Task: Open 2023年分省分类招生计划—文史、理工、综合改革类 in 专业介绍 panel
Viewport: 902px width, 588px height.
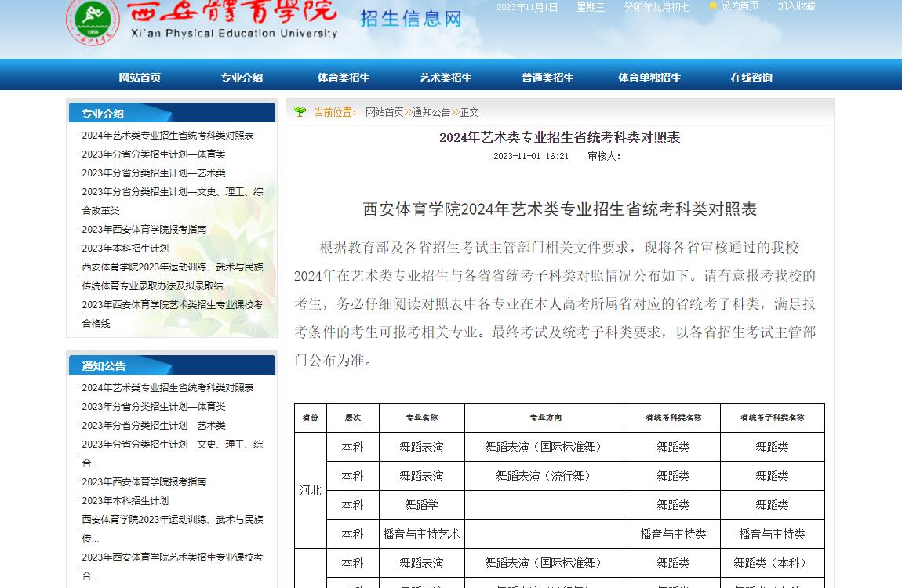Action: (173, 201)
